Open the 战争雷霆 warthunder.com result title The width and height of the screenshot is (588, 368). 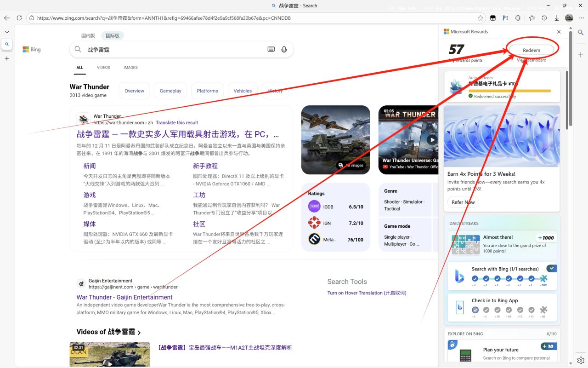(178, 134)
